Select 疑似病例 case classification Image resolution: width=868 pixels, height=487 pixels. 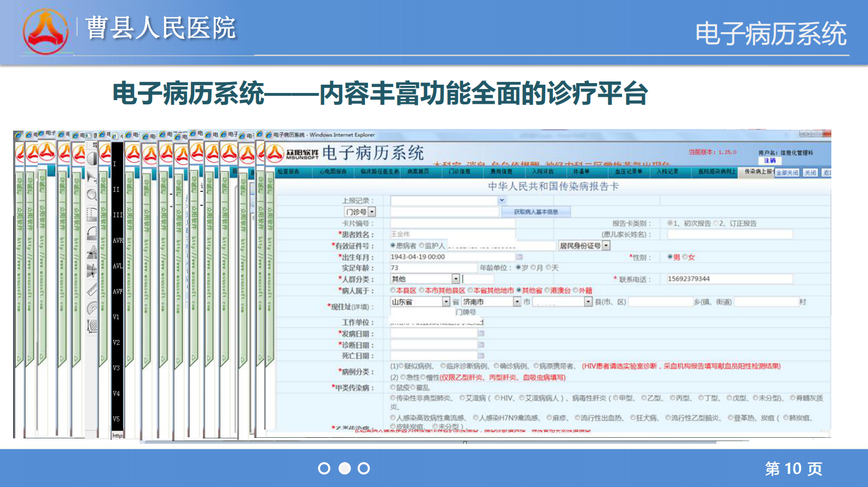[x=401, y=366]
